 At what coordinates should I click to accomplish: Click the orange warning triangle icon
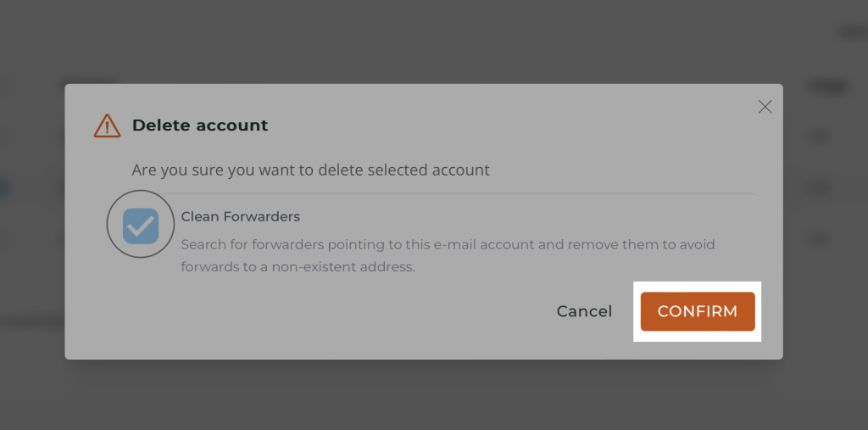(107, 126)
